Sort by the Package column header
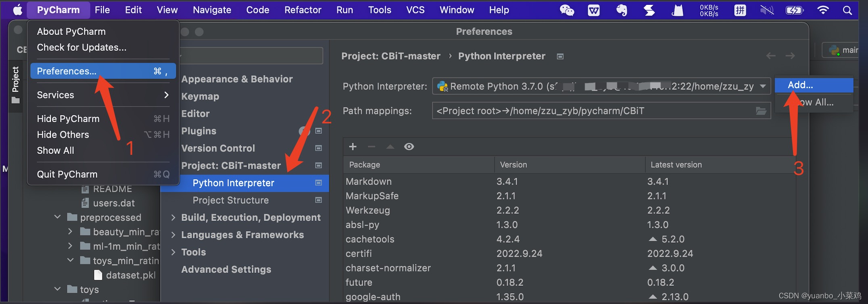Image resolution: width=868 pixels, height=304 pixels. (419, 165)
